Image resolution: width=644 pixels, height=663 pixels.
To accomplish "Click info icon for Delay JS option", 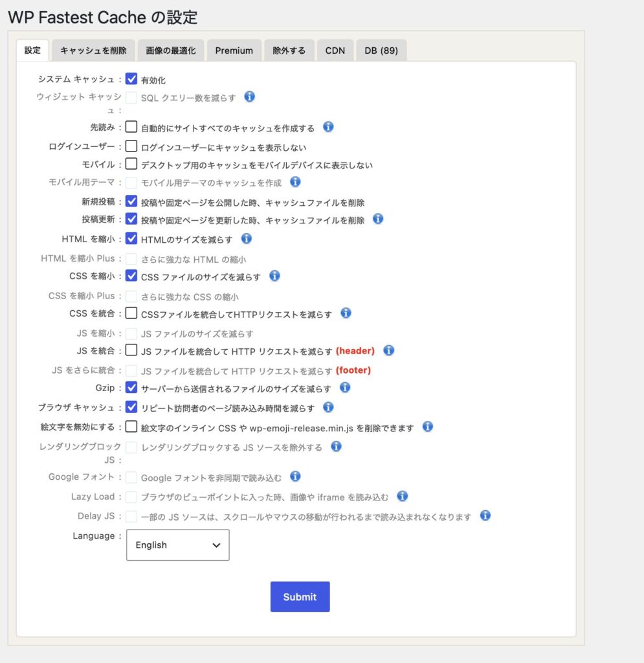I will 485,515.
